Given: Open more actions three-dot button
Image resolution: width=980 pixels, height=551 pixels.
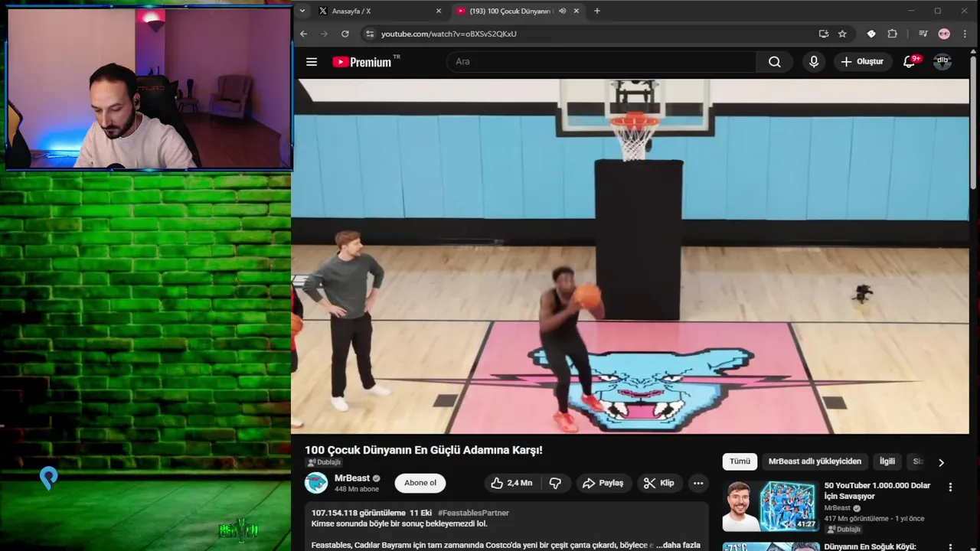Looking at the screenshot, I should click(698, 483).
